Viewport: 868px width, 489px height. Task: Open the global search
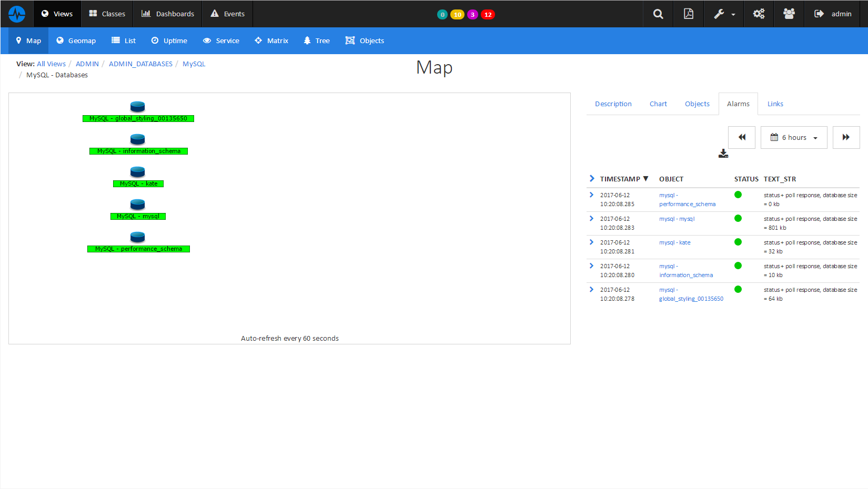[x=658, y=14]
